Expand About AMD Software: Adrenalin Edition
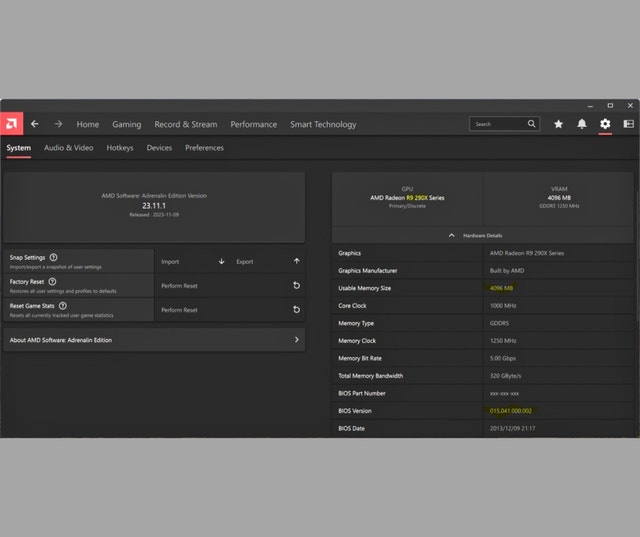 click(x=154, y=340)
